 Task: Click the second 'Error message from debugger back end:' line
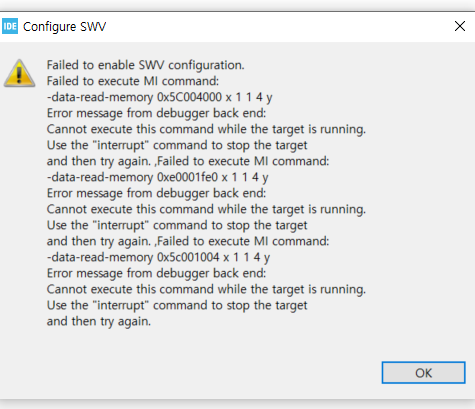click(156, 193)
